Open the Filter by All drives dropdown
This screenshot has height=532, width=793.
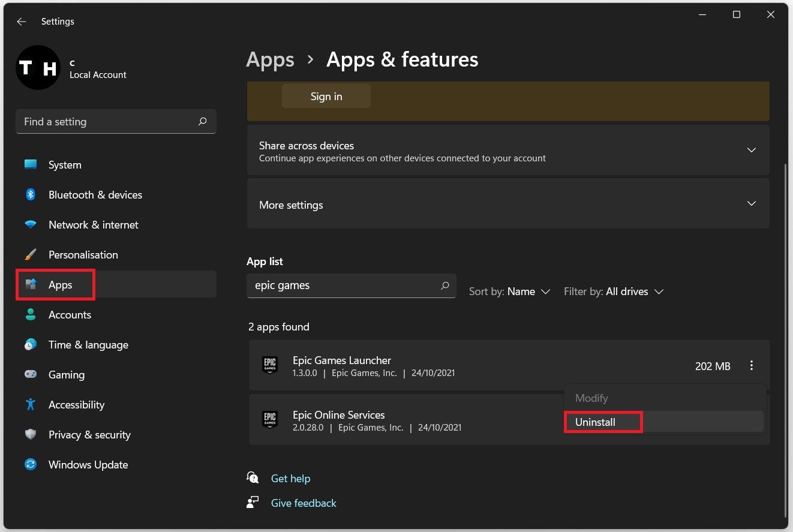(614, 291)
